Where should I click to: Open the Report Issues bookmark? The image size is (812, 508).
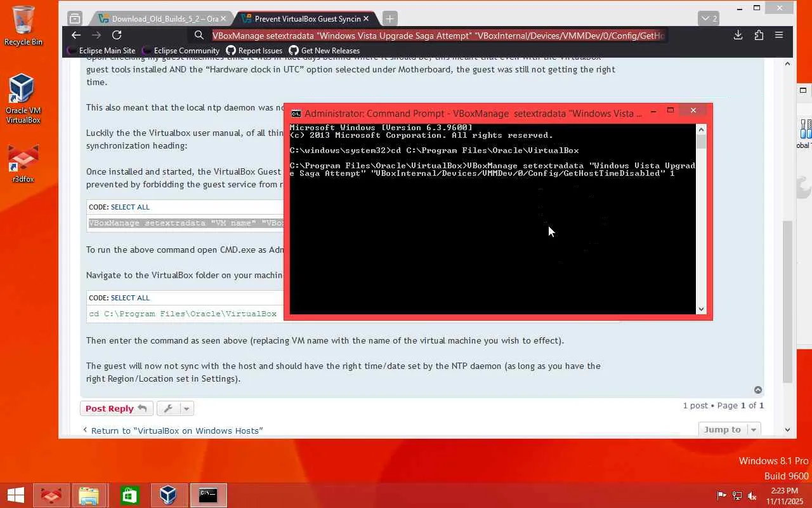(254, 51)
